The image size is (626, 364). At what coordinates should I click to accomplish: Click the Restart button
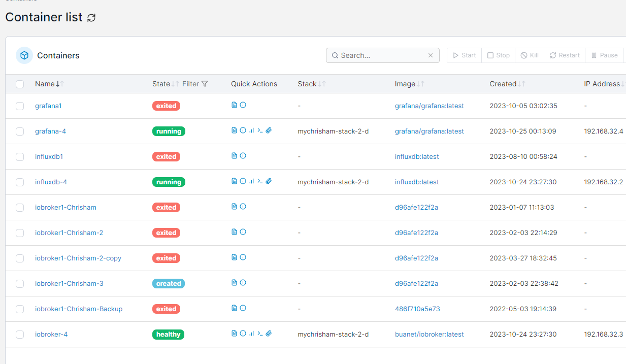[565, 55]
